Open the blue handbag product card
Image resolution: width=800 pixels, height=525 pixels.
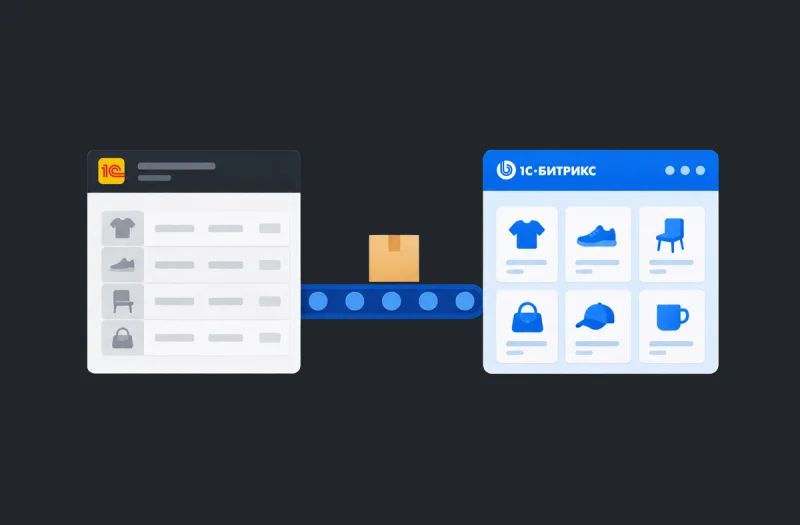click(527, 327)
